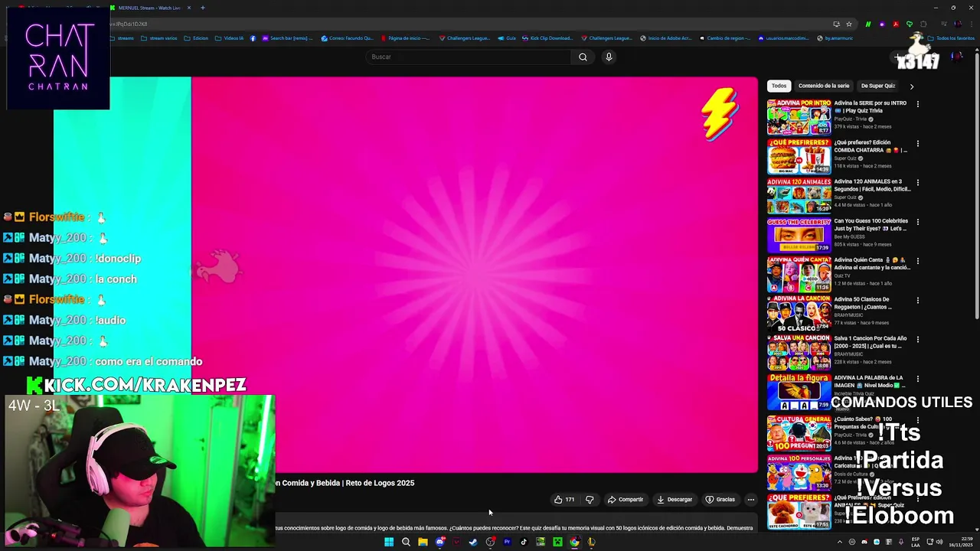Open League of Legends taskbar icon
Image resolution: width=980 pixels, height=551 pixels.
coord(591,542)
